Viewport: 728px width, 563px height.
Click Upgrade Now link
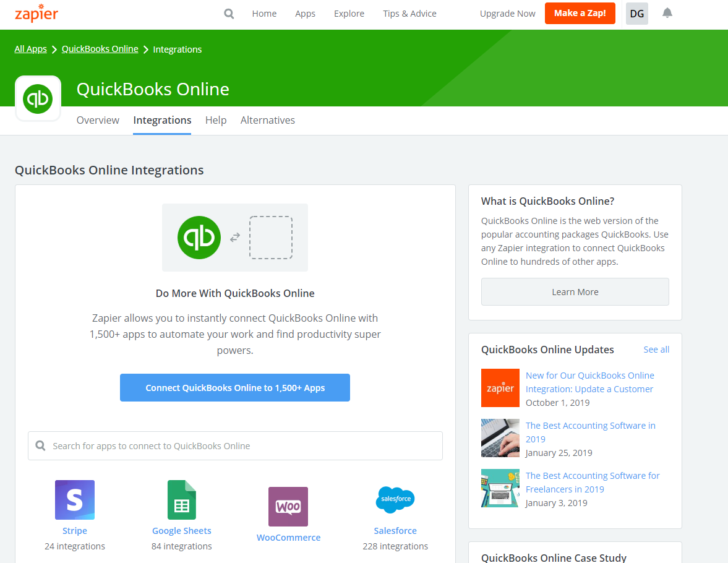[x=507, y=14]
